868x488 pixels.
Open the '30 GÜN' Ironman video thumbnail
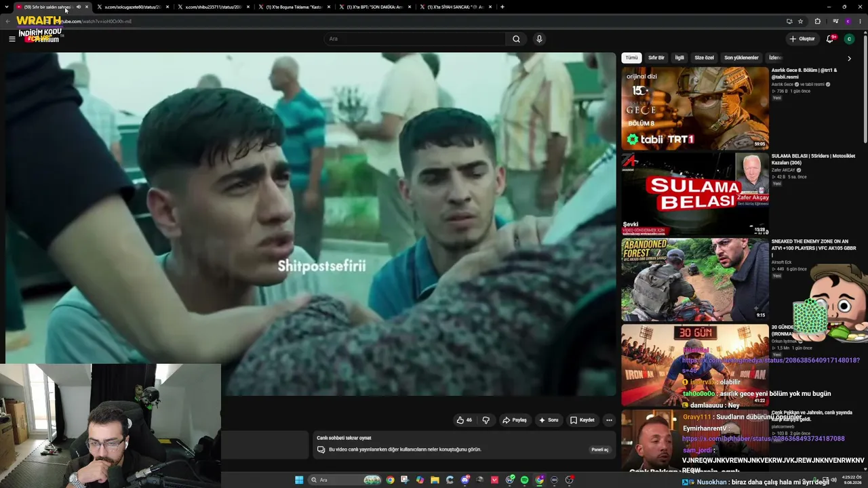click(695, 365)
